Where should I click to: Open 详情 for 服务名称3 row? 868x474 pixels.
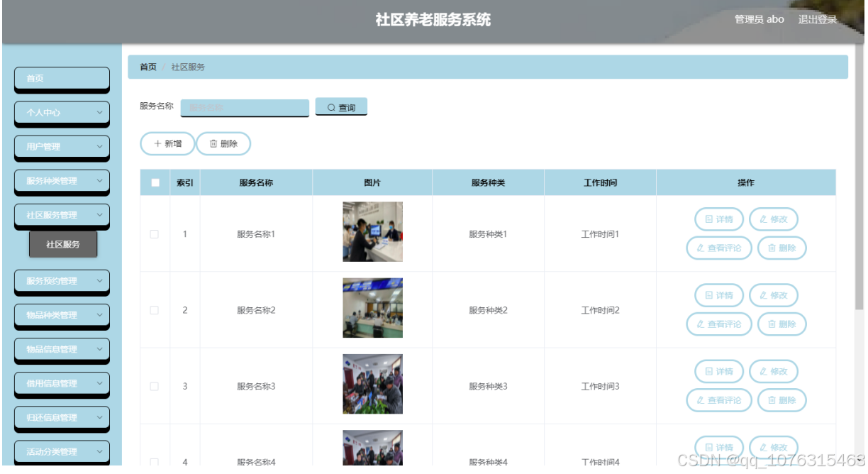point(719,371)
